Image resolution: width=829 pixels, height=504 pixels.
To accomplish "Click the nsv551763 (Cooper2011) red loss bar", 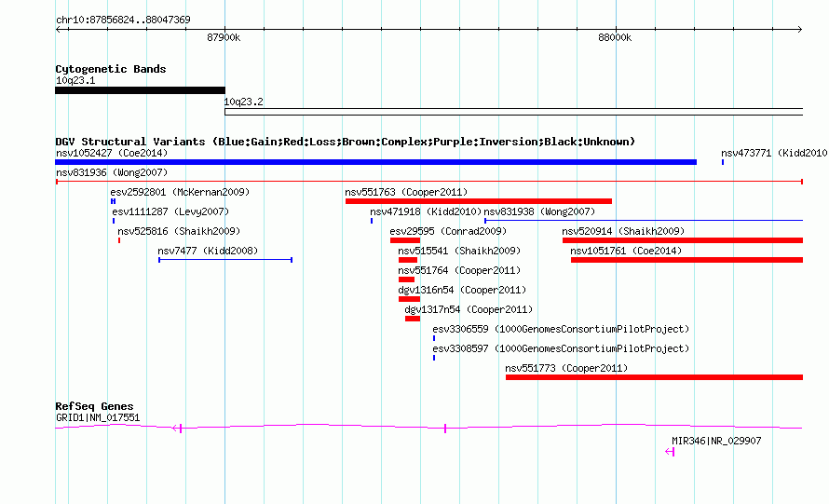I will (x=479, y=201).
